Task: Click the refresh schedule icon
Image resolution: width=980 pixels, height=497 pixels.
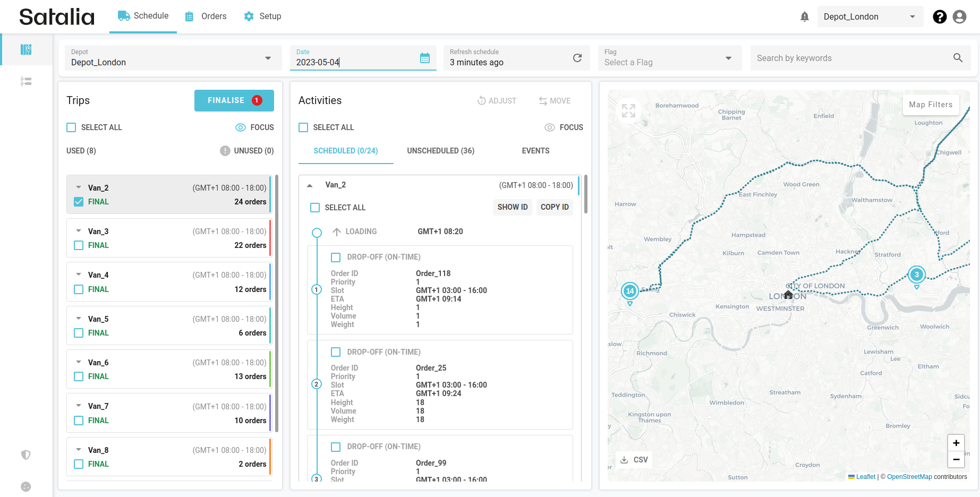Action: (x=577, y=58)
